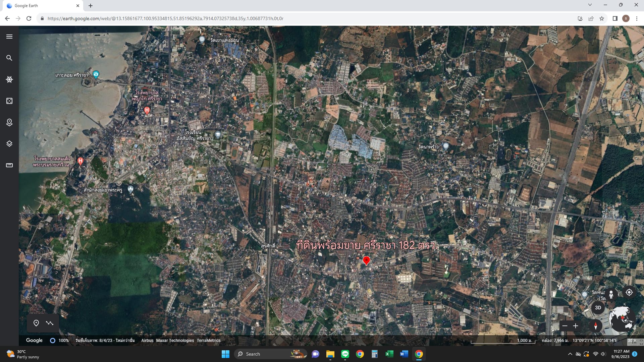
Task: Open Voyager ship-wheel icon in the sidebar
Action: pos(9,79)
